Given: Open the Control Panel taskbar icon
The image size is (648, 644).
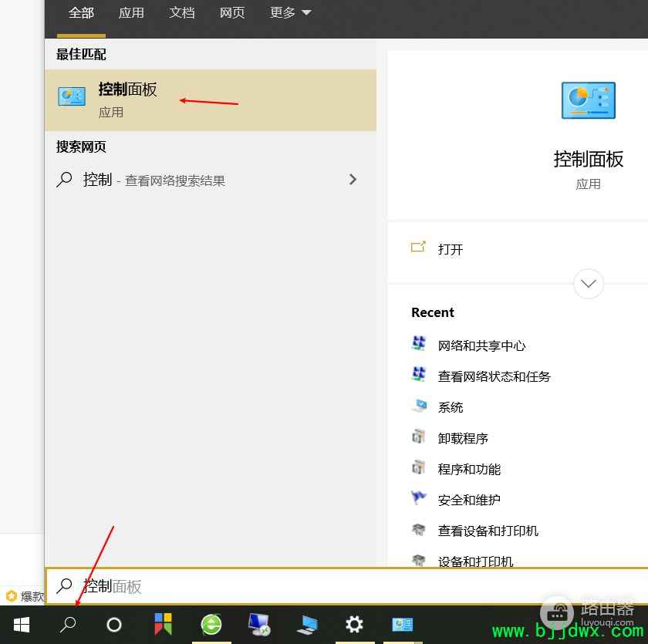Looking at the screenshot, I should click(x=402, y=625).
